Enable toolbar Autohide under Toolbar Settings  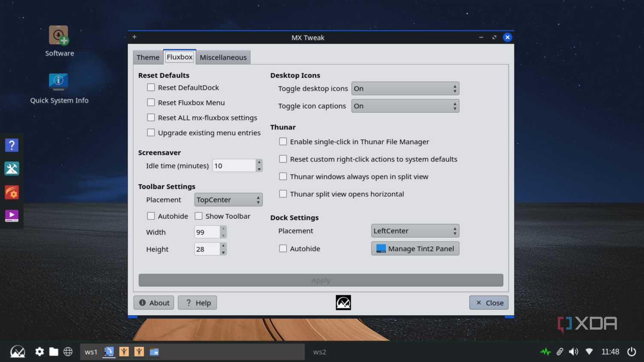click(151, 216)
